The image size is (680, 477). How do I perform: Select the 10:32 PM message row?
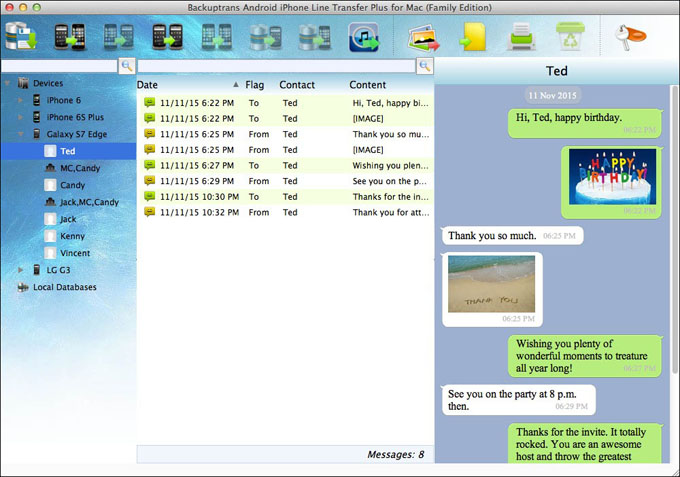(x=285, y=212)
